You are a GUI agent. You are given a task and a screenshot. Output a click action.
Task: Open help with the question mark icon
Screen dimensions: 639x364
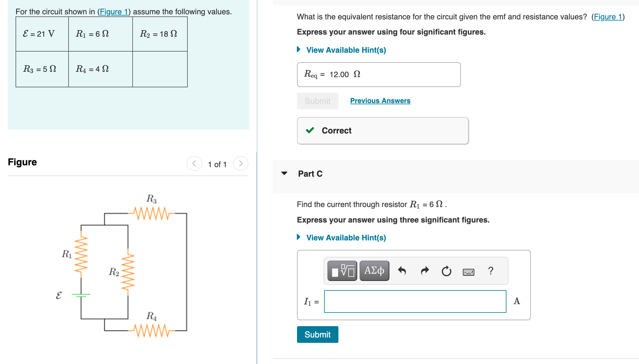[490, 270]
